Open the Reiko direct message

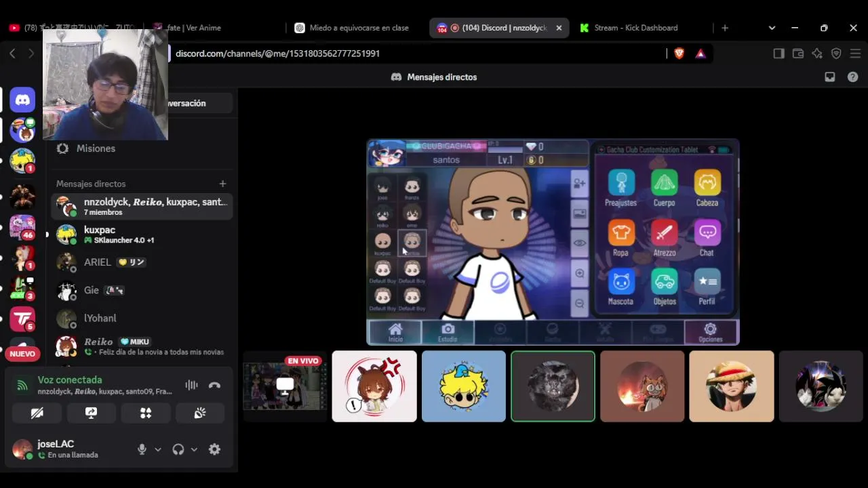[x=142, y=346]
